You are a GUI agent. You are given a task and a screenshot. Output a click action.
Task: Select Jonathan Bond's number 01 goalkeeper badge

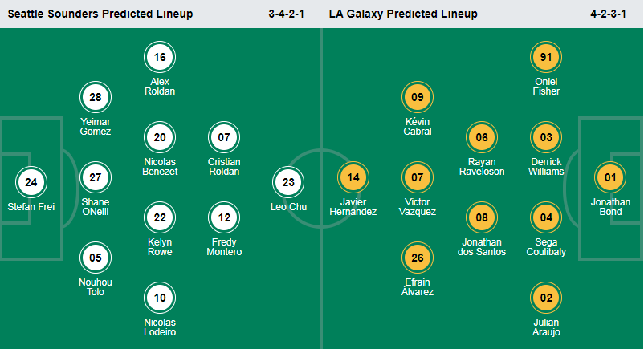point(610,177)
